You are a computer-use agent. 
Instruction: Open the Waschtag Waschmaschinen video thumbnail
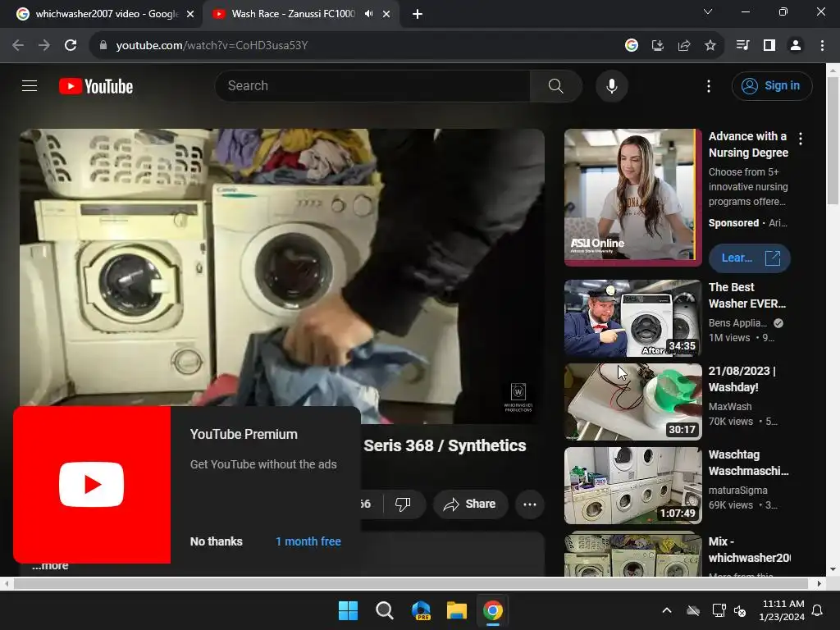pos(632,486)
